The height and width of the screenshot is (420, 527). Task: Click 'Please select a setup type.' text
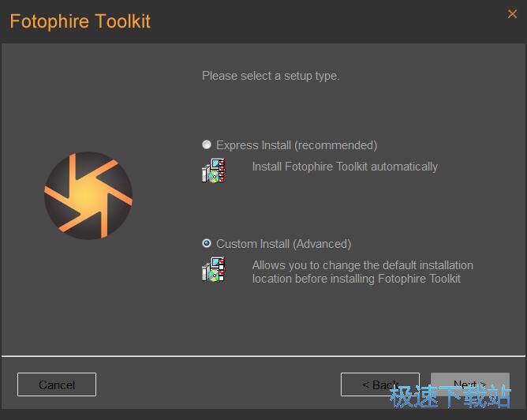(x=271, y=76)
